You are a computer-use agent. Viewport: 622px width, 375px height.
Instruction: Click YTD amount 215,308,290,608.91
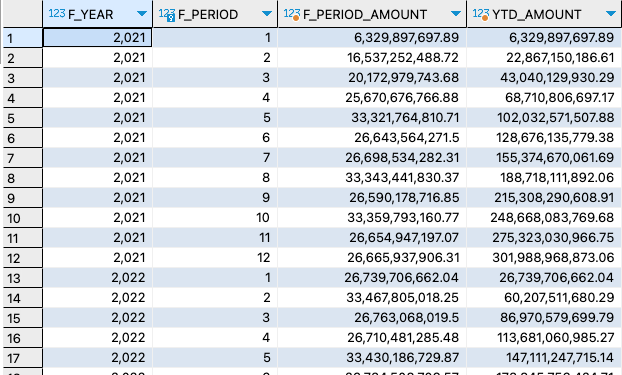coord(545,198)
